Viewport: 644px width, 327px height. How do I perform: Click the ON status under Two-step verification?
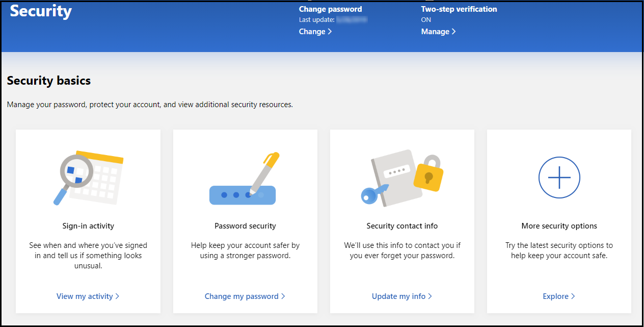point(426,20)
